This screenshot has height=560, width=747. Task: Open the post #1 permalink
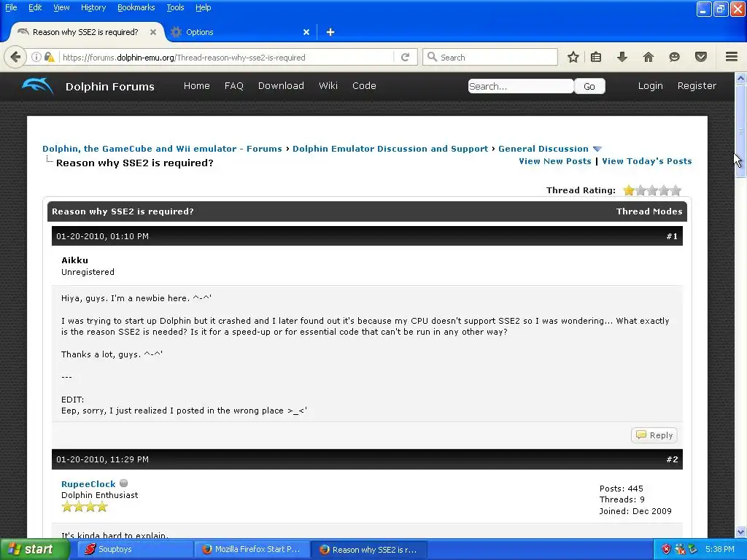click(x=672, y=236)
